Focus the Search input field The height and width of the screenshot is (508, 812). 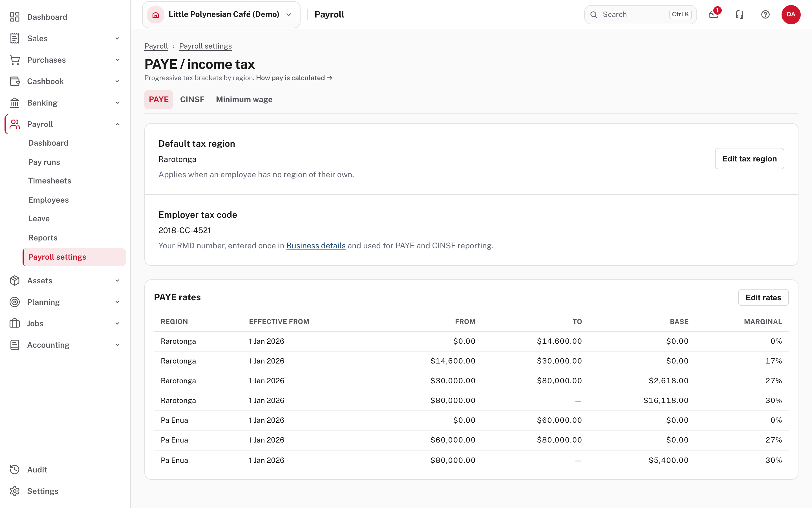coord(640,14)
